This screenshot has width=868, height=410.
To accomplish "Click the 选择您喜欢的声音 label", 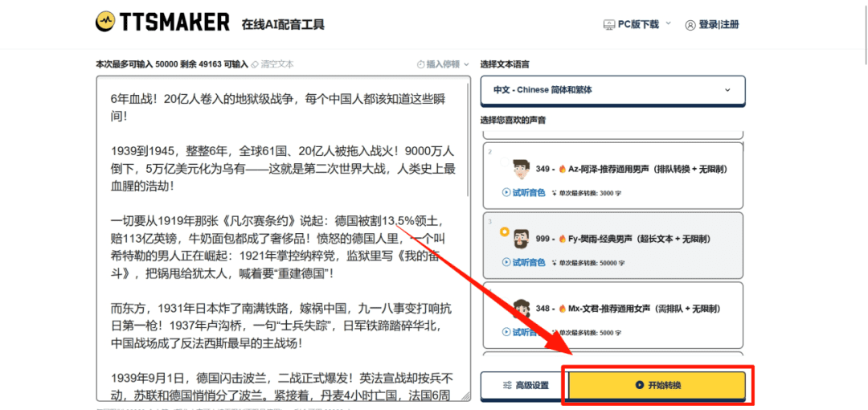I will pyautogui.click(x=513, y=121).
